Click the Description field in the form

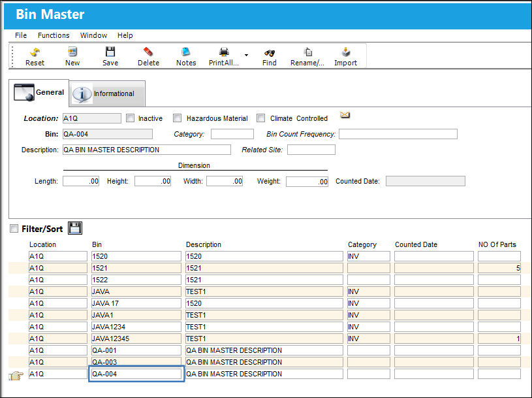point(147,150)
